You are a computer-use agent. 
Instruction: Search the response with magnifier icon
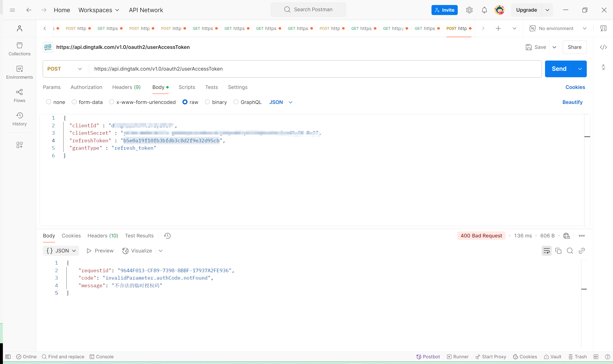570,251
